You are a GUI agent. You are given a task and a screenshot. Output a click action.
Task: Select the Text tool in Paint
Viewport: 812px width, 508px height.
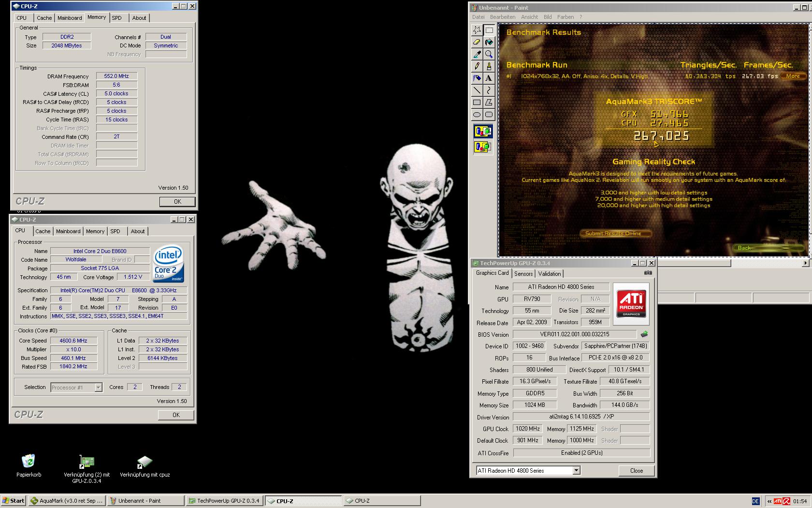[x=489, y=78]
